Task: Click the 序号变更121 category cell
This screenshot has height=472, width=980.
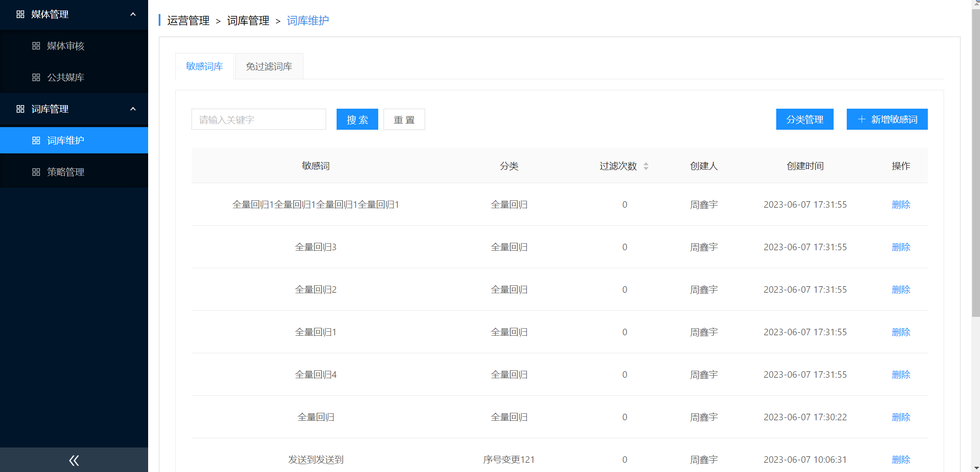Action: click(x=509, y=460)
